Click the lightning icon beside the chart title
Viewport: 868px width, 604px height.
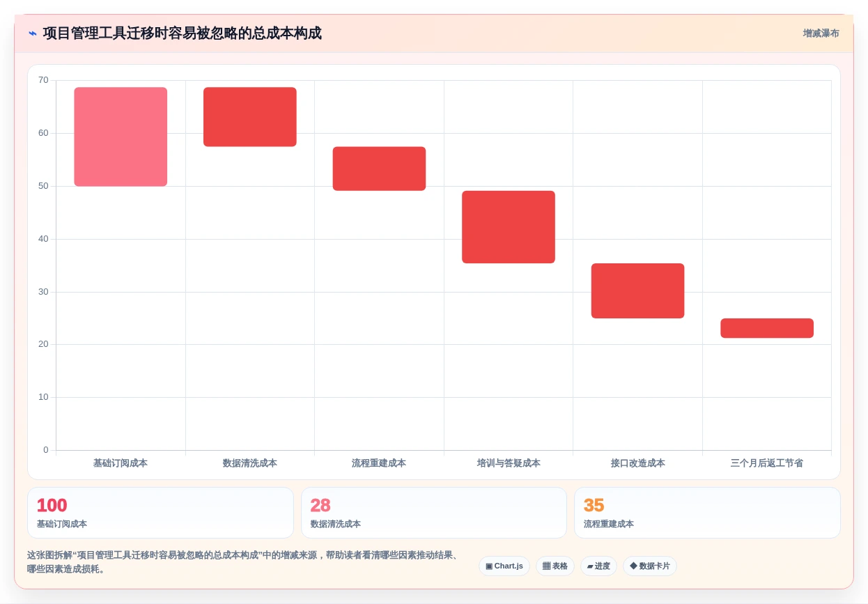point(33,33)
